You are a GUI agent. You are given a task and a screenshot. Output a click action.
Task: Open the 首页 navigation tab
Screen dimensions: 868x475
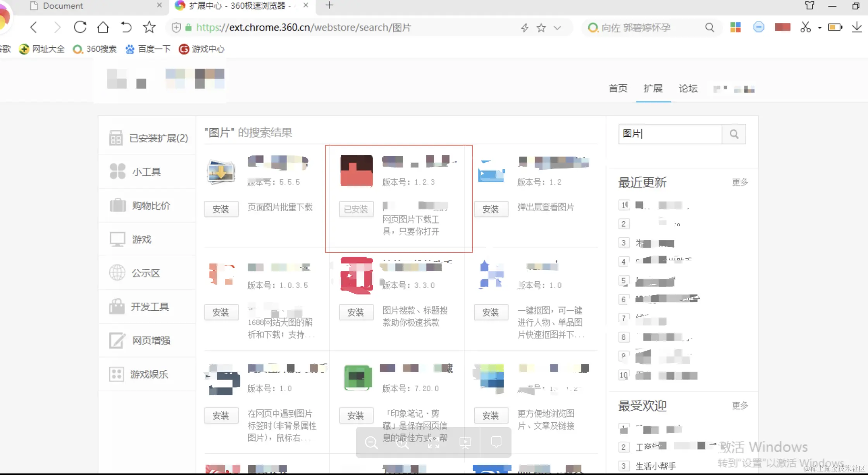[x=618, y=88]
